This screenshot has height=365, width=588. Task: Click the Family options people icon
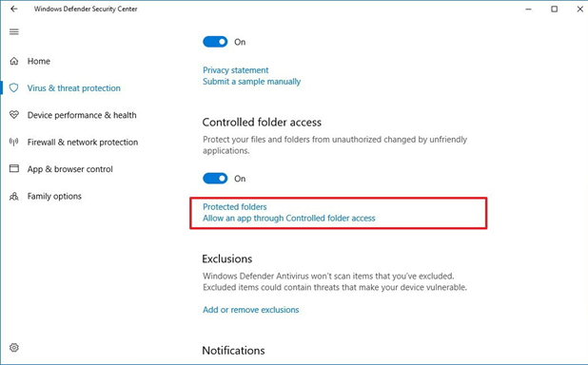[14, 196]
